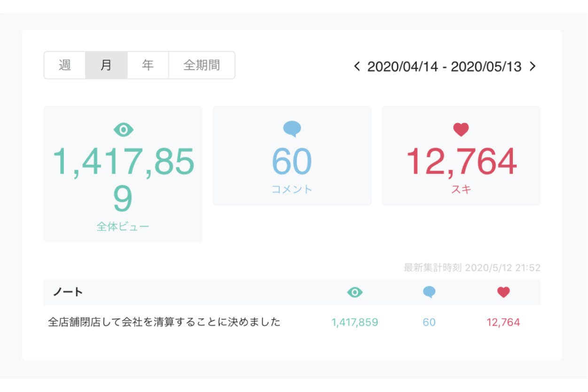
Task: Show stats for 全期間 (all time)
Action: pos(202,65)
